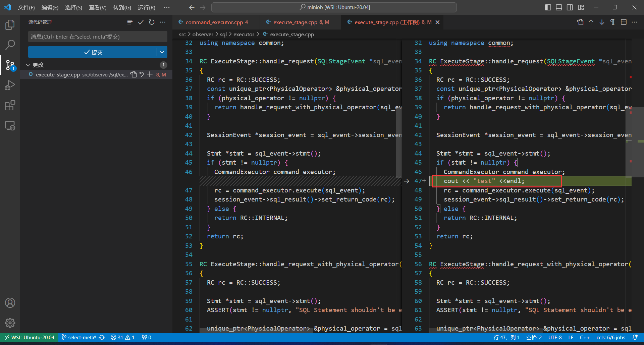Open WSL: Ubuntu-20.04 remote menu
644x345 pixels.
point(29,337)
